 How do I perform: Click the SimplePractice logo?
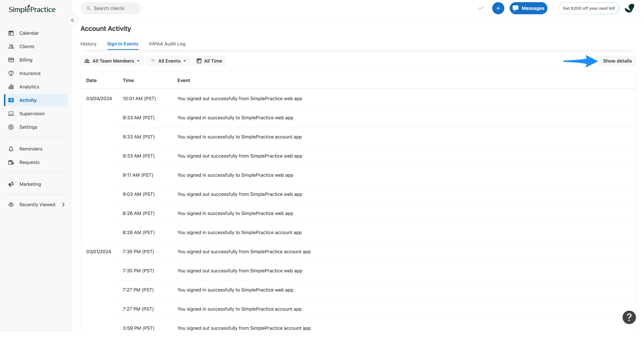pyautogui.click(x=32, y=9)
